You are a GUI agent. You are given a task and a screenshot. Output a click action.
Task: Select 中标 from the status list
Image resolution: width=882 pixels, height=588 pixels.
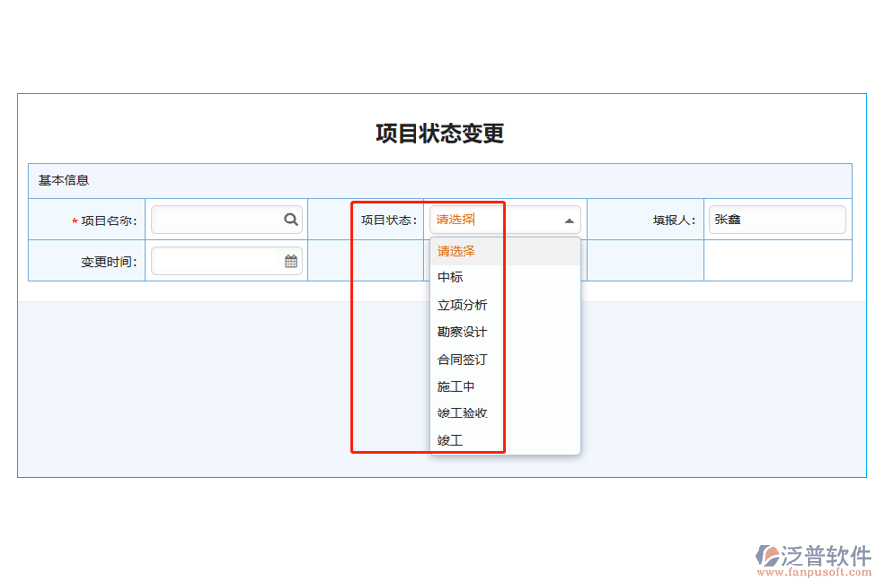(x=450, y=277)
